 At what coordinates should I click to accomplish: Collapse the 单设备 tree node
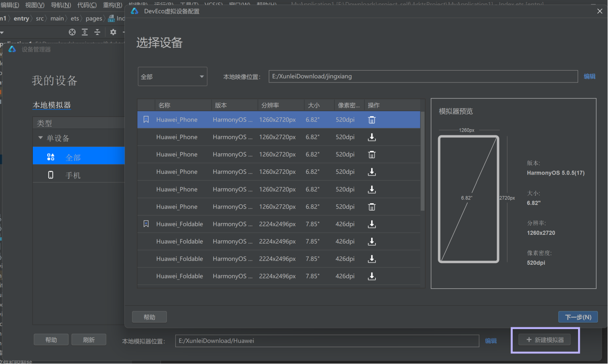point(40,138)
